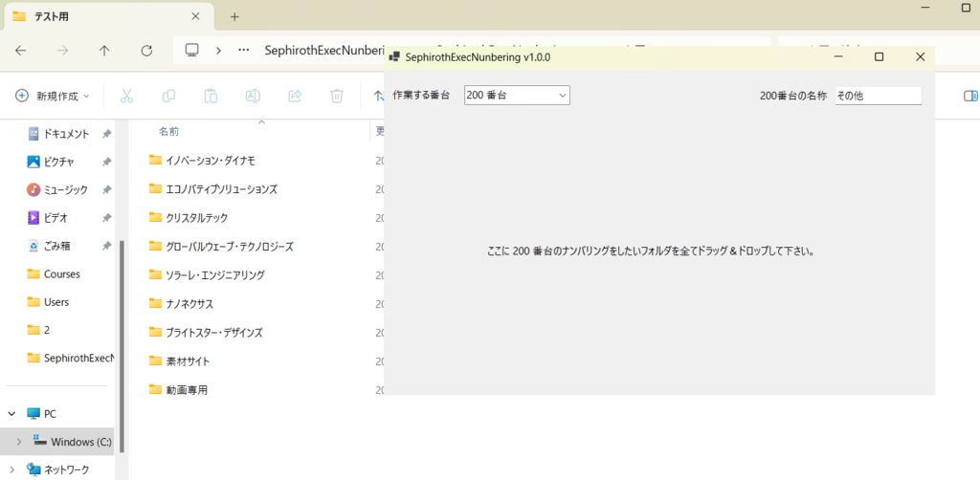
Task: Go up one folder level
Action: point(104,52)
